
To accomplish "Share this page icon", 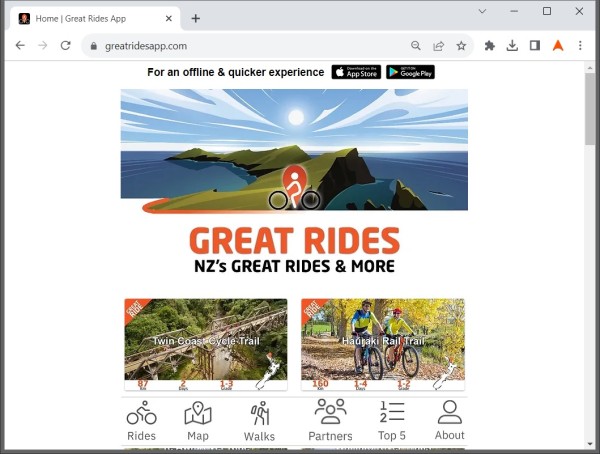I will coord(439,46).
